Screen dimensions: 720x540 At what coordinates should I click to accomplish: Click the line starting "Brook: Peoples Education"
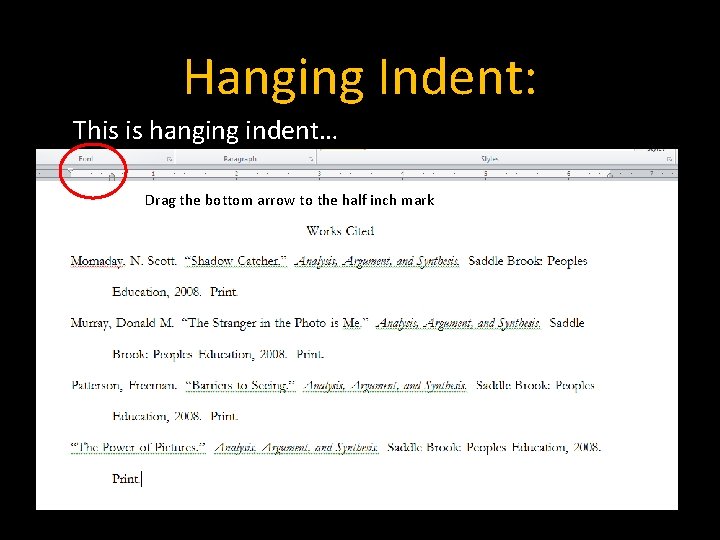[218, 354]
